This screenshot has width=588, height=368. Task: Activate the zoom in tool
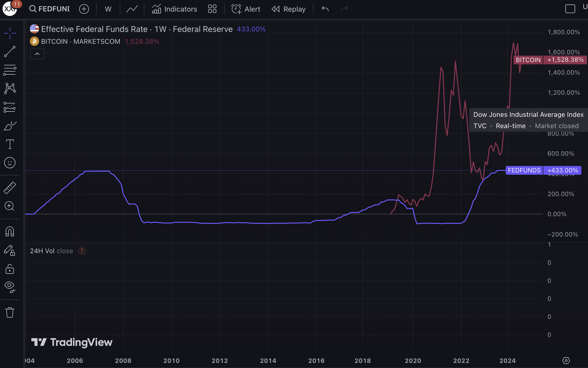pyautogui.click(x=10, y=206)
